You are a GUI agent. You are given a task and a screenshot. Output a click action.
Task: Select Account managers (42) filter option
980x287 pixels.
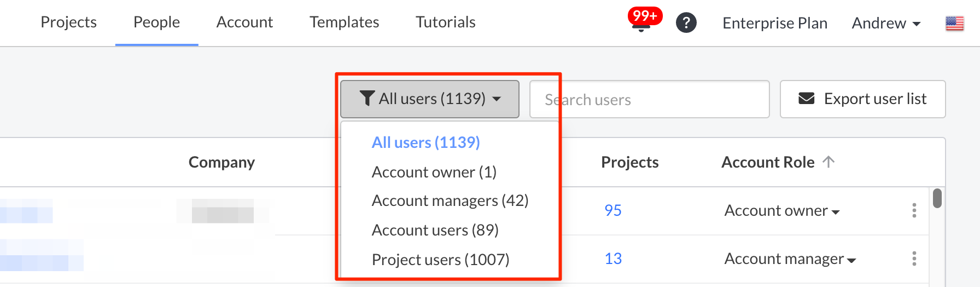tap(450, 200)
